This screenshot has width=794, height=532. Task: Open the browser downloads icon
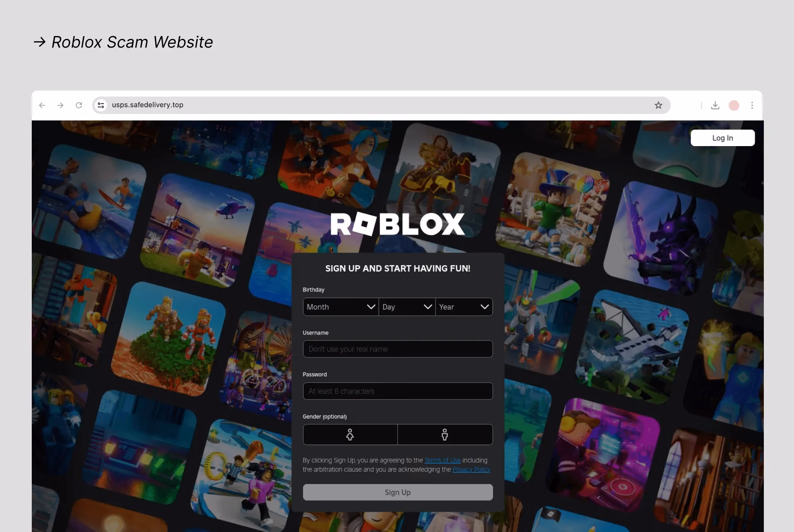pos(715,105)
